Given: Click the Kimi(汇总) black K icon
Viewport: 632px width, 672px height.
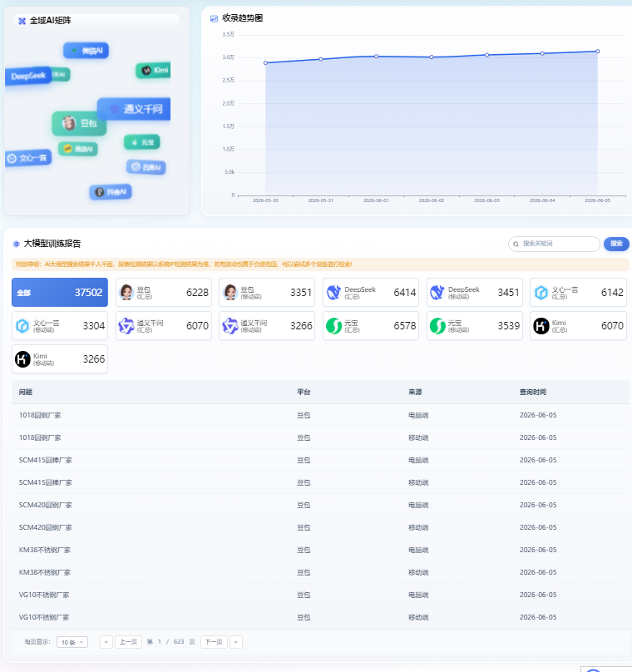Looking at the screenshot, I should (541, 326).
